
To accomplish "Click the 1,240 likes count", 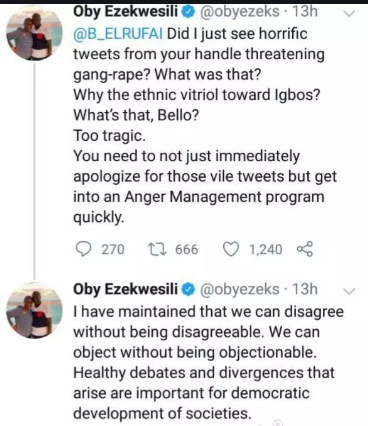I will point(266,249).
